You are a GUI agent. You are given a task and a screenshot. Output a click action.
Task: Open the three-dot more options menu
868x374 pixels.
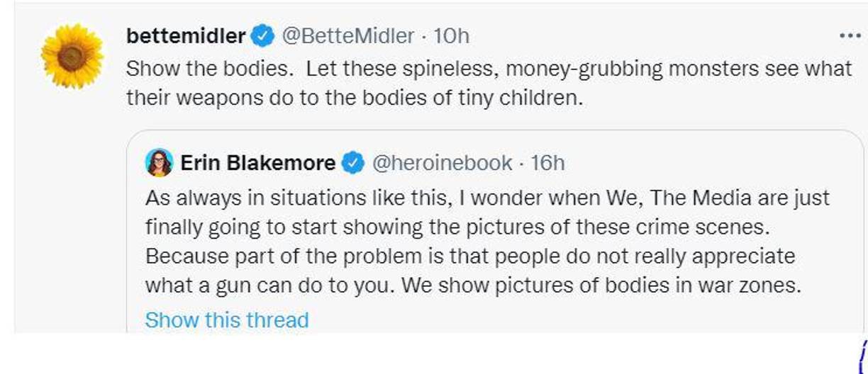click(849, 36)
